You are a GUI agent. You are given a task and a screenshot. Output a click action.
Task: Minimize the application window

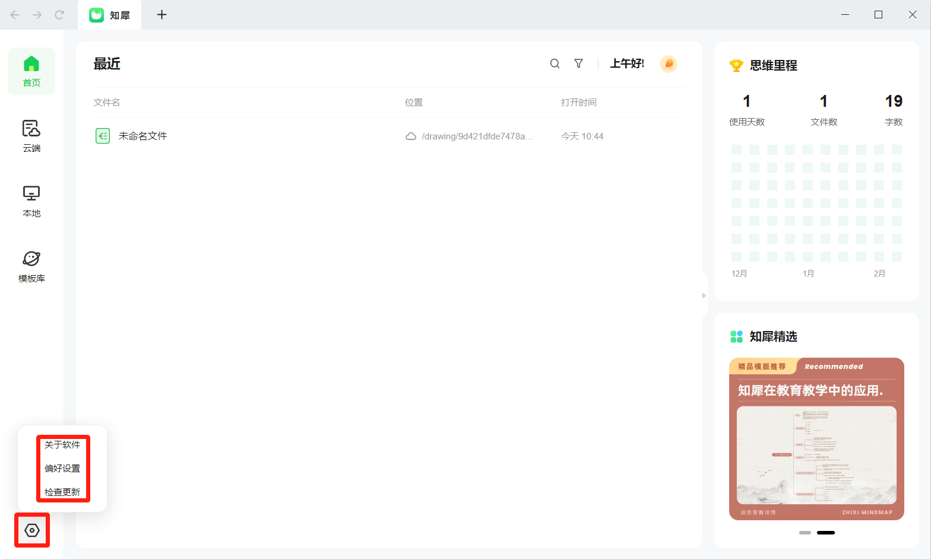tap(845, 15)
